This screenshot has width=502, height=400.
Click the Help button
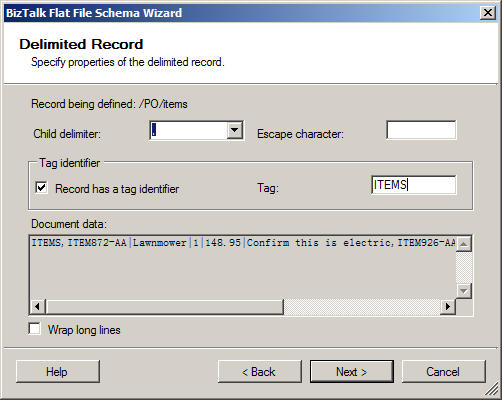58,371
